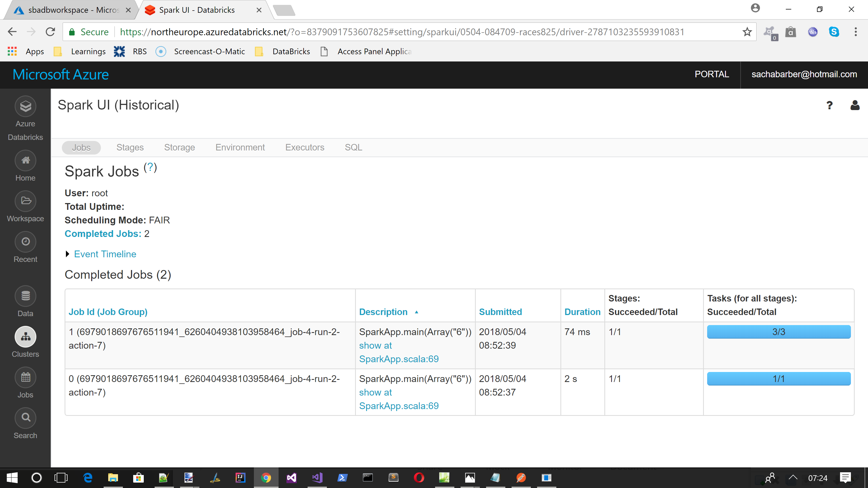The width and height of the screenshot is (868, 488).
Task: Open the Jobs calendar icon in sidebar
Action: 25,378
